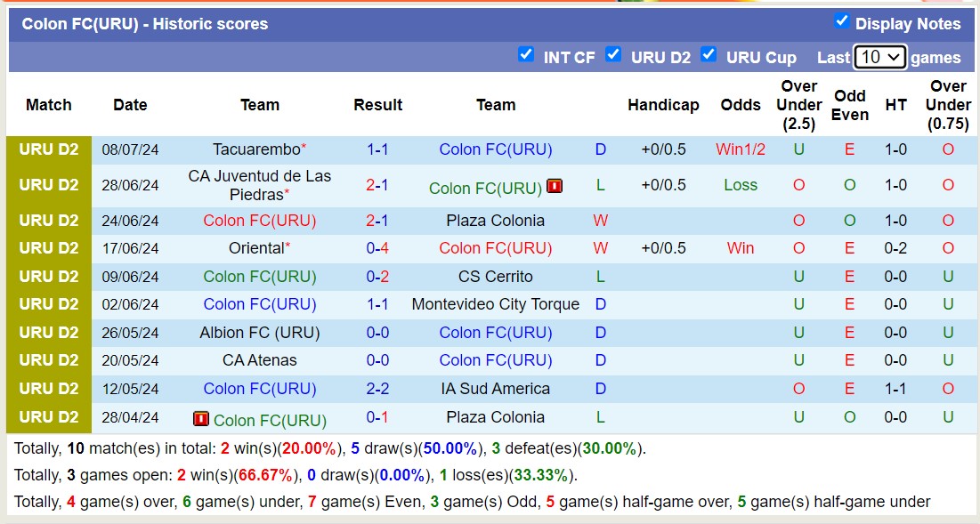The height and width of the screenshot is (524, 980).
Task: Disable the URU D2 filter checkbox
Action: [614, 54]
